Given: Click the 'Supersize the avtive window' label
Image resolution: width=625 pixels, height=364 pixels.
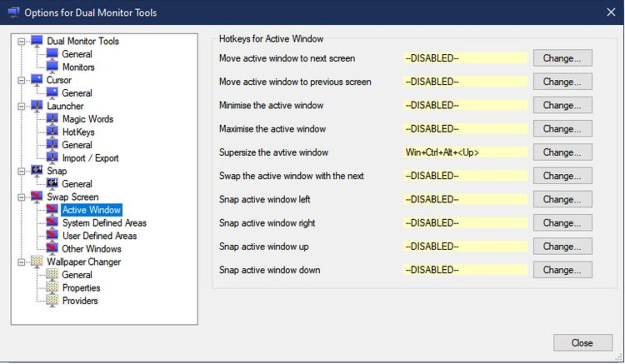Looking at the screenshot, I should [273, 152].
